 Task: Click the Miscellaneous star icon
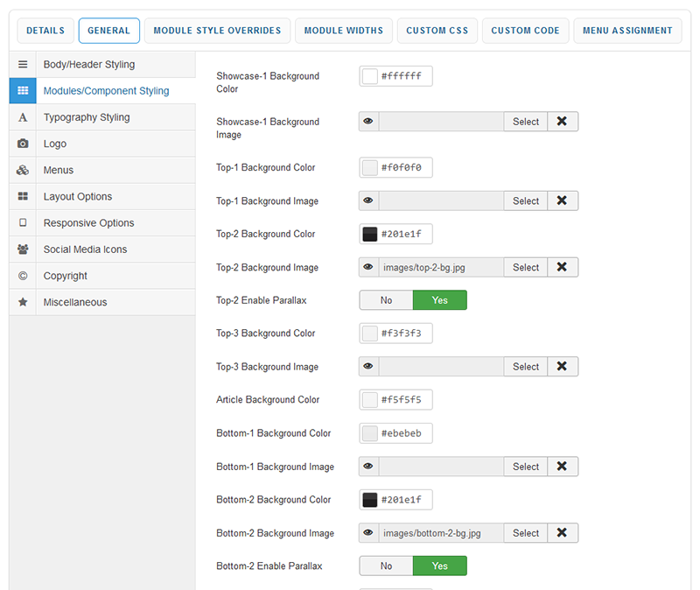click(23, 302)
